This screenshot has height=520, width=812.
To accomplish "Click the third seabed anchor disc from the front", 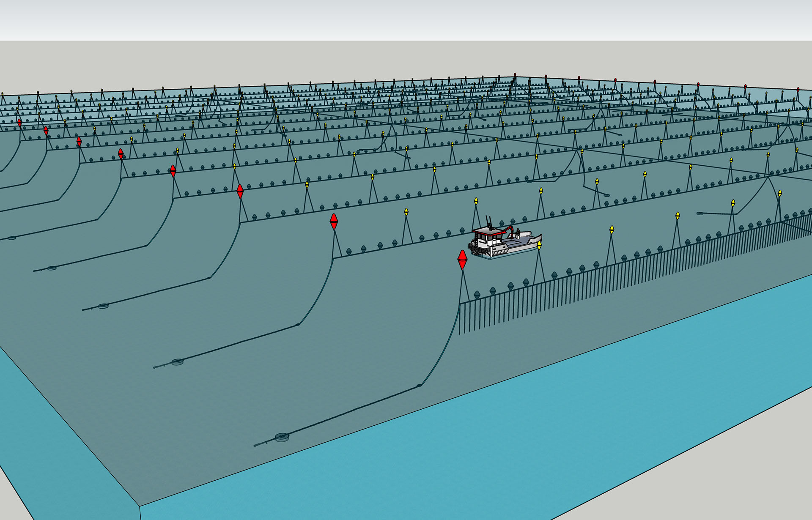I will (x=103, y=306).
